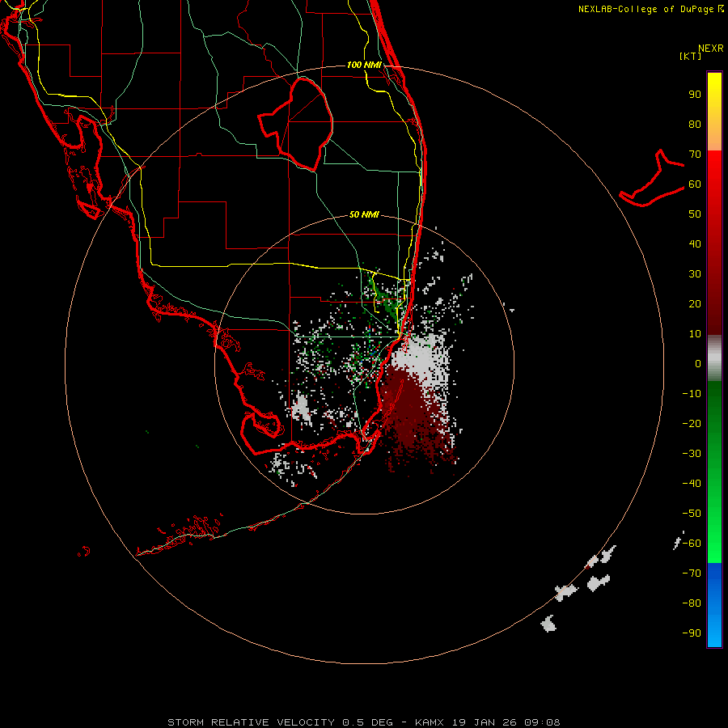Click the -20 value on velocity scale
Viewport: 728px width, 728px height.
tap(692, 424)
